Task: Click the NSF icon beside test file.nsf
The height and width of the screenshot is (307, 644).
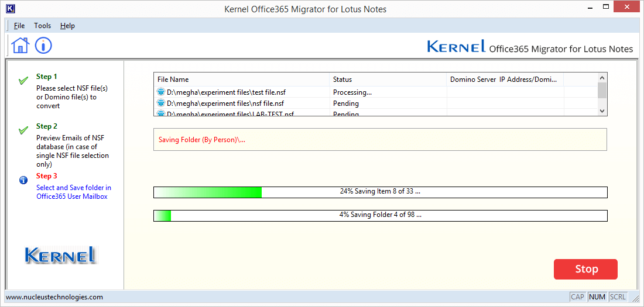Action: [160, 92]
